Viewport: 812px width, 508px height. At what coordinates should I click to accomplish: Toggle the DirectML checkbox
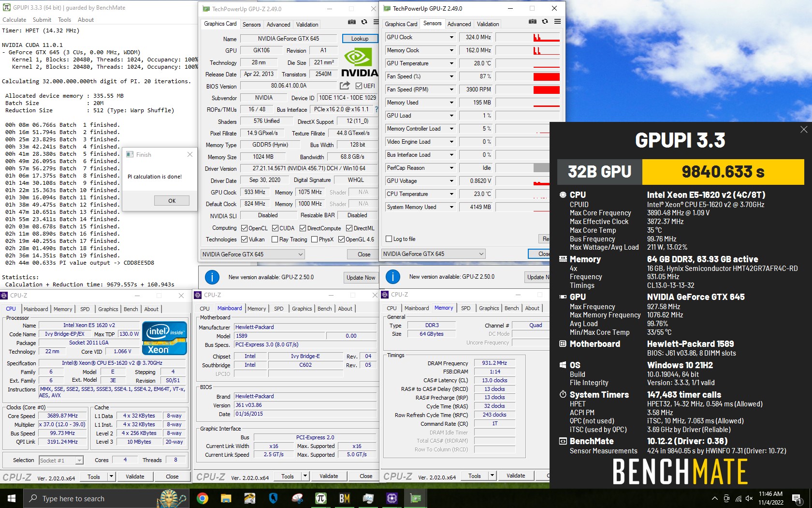tap(349, 228)
